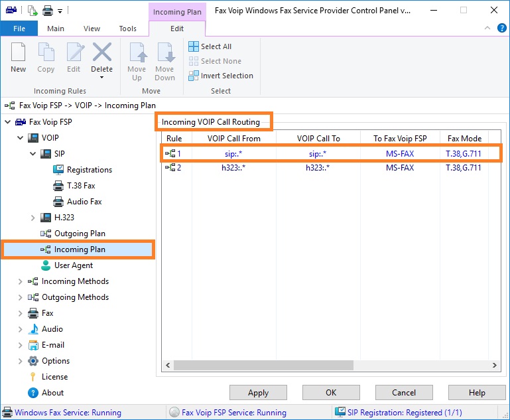Click the Cancel button
The image size is (510, 420).
point(404,393)
